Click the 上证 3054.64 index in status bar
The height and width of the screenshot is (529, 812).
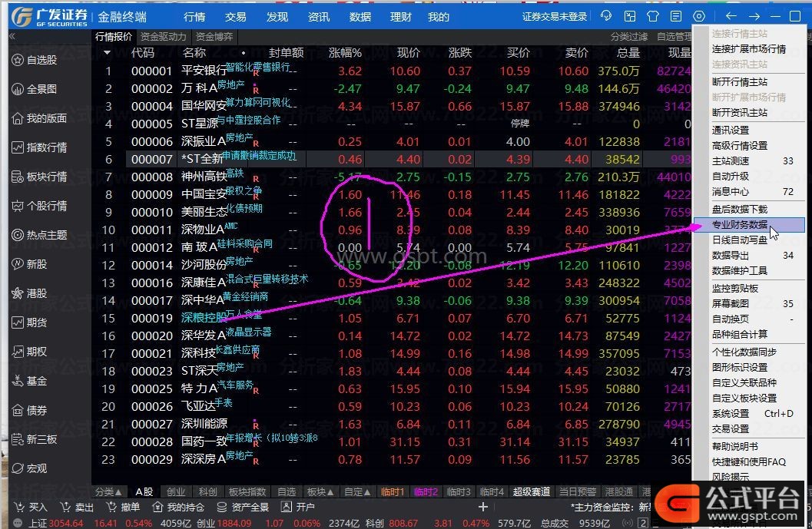tap(55, 524)
